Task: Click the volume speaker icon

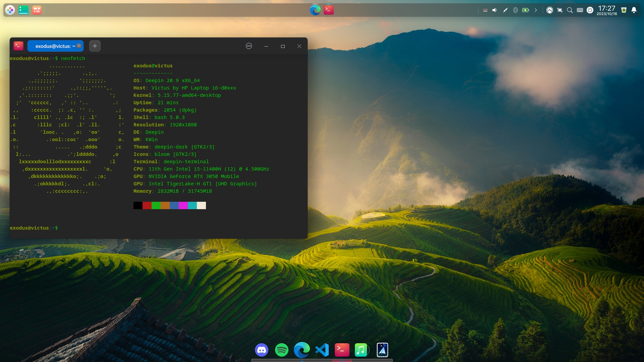Action: 494,10
